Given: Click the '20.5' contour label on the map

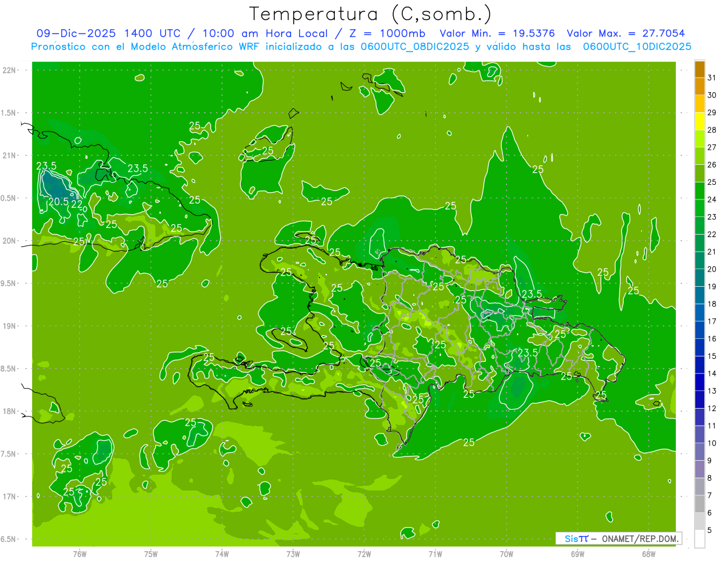Looking at the screenshot, I should click(x=58, y=202).
